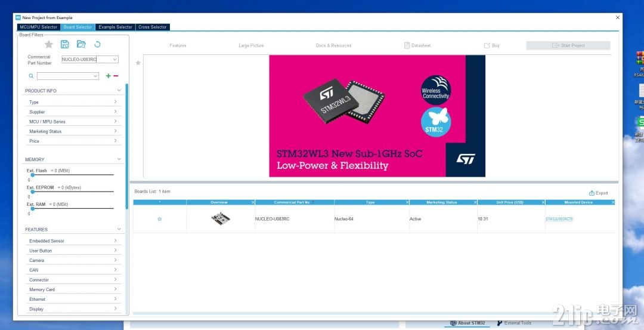Click the green plus add-filter icon

tap(109, 76)
